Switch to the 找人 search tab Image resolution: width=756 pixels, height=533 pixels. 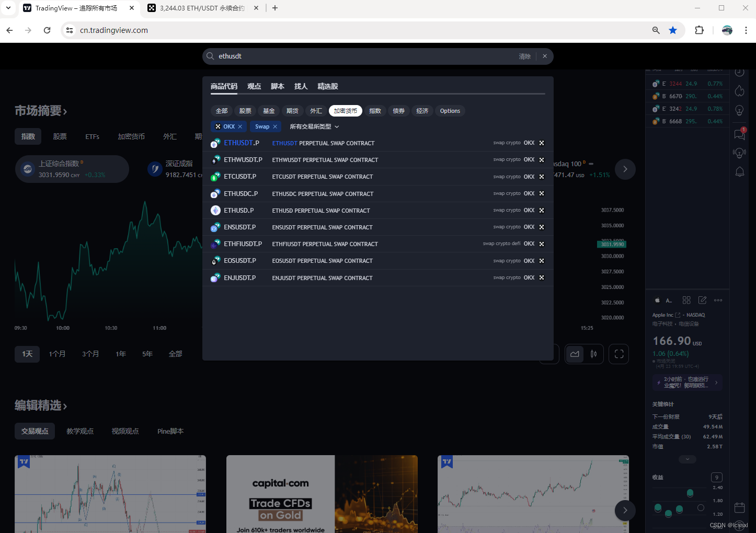[301, 86]
